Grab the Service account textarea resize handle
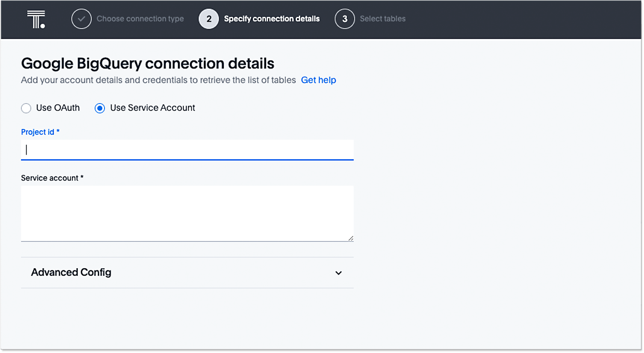Viewport: 644px width, 353px height. (351, 238)
